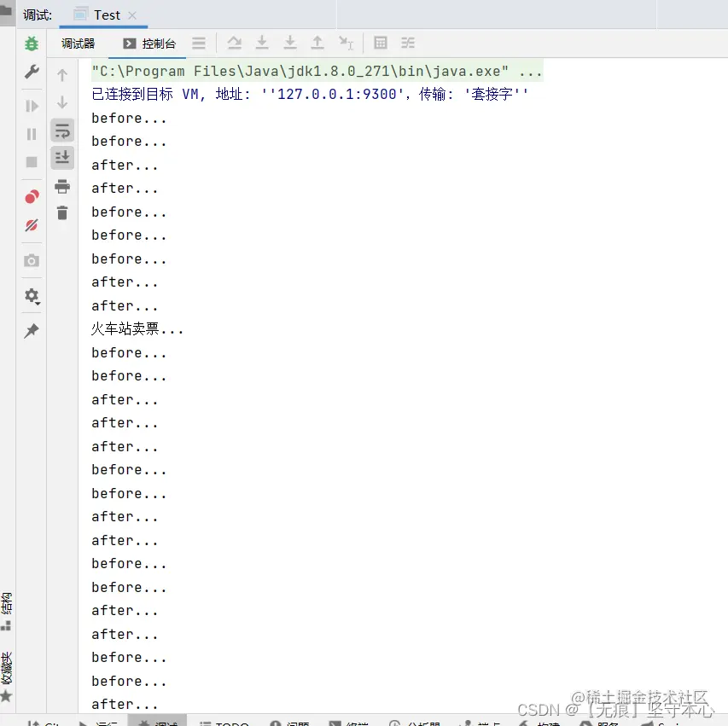
Task: Open the gear settings dropdown icon
Action: click(x=32, y=296)
